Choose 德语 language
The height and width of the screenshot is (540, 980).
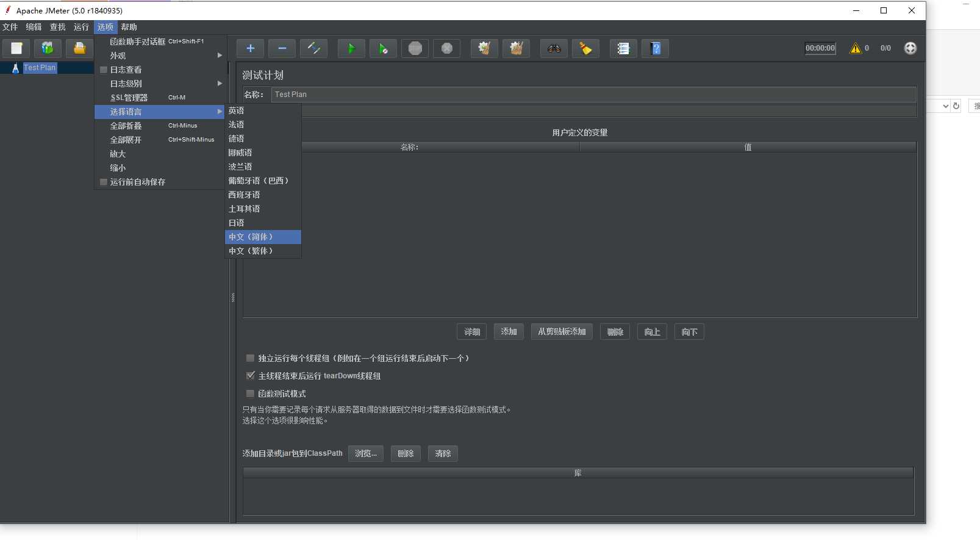tap(263, 139)
